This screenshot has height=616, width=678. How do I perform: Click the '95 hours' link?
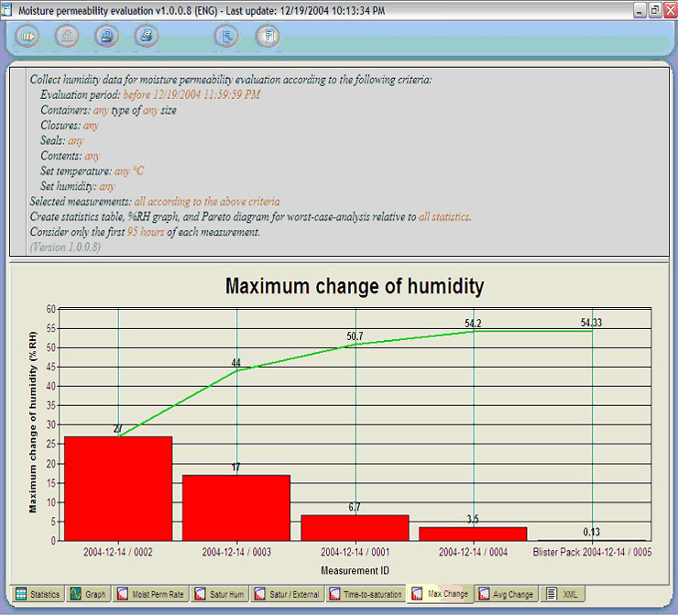[146, 232]
